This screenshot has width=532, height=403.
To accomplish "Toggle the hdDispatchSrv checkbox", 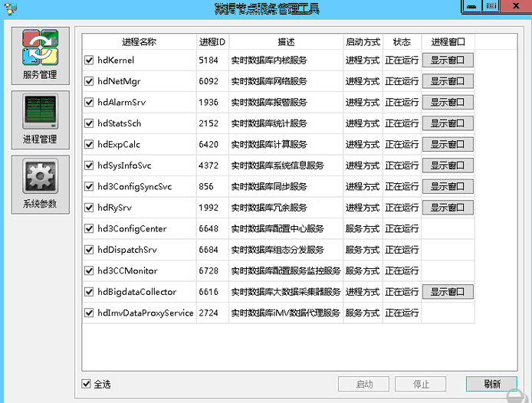I will [x=89, y=250].
